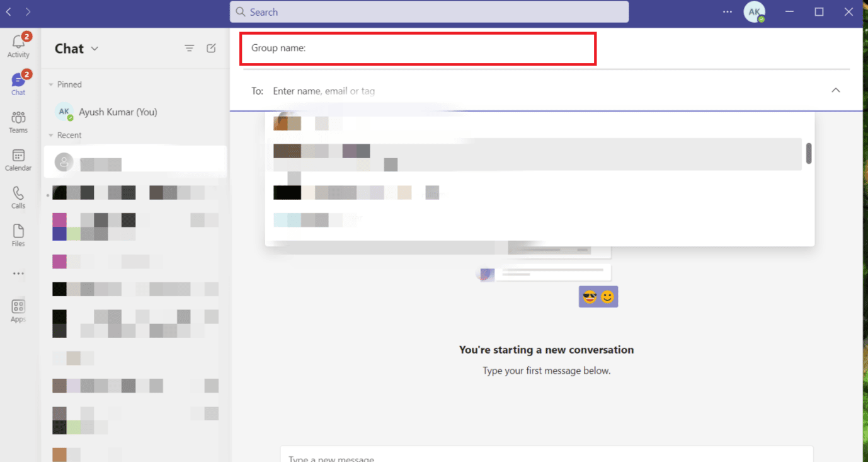Navigate forward with the right arrow
This screenshot has height=462, width=868.
tap(28, 12)
